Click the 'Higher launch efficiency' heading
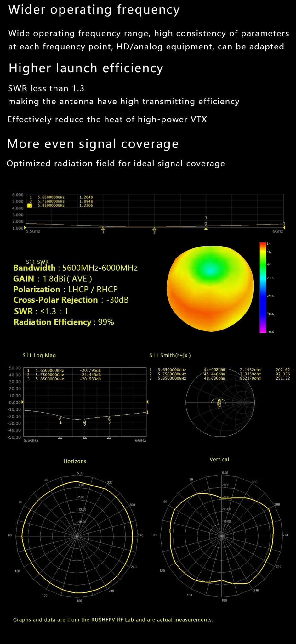Image resolution: width=296 pixels, height=644 pixels. [86, 68]
